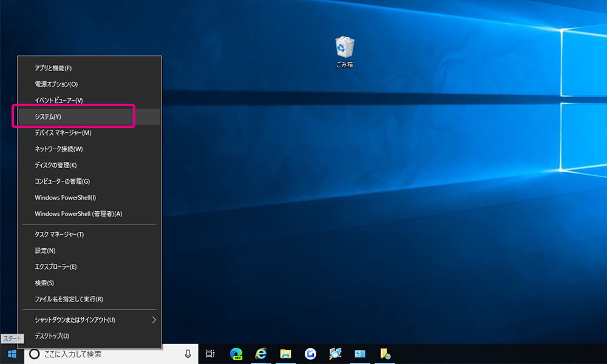Choose ファイル名を指定して実行(R) entry
Viewport: 607px width, 364px height.
69,299
